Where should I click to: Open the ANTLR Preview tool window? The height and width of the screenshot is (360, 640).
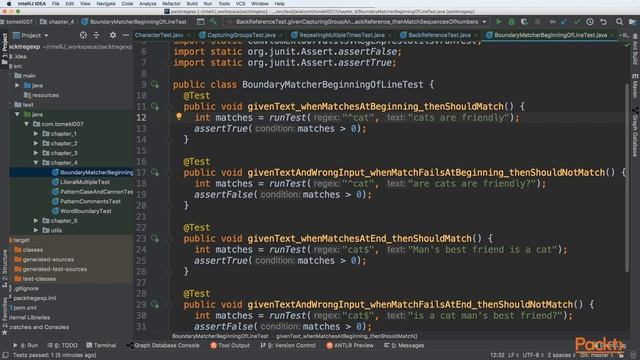(x=350, y=345)
